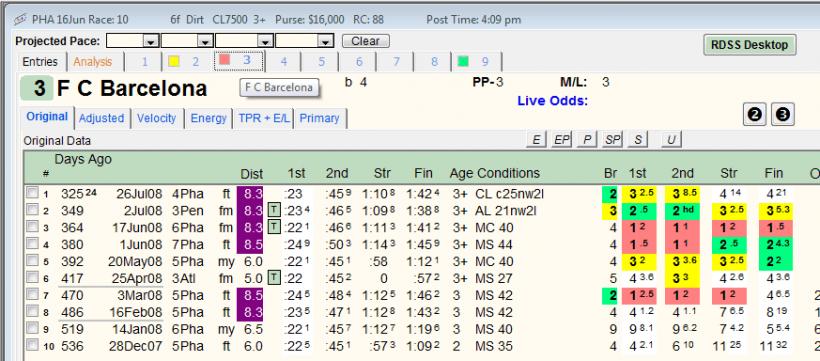Open the Primary tab
Screen dimensions: 820x361
[320, 118]
